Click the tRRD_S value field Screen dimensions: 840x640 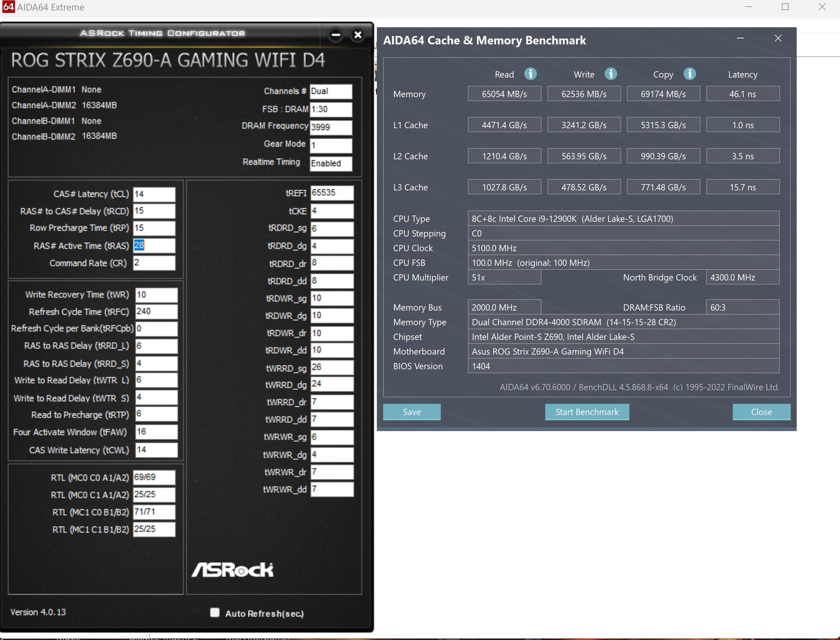pos(156,363)
